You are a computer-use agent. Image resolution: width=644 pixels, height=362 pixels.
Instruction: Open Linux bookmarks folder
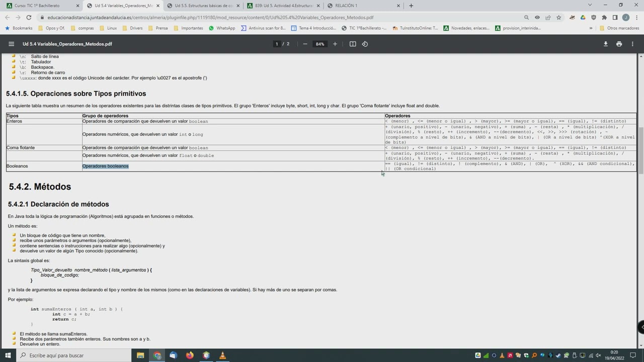coord(108,28)
